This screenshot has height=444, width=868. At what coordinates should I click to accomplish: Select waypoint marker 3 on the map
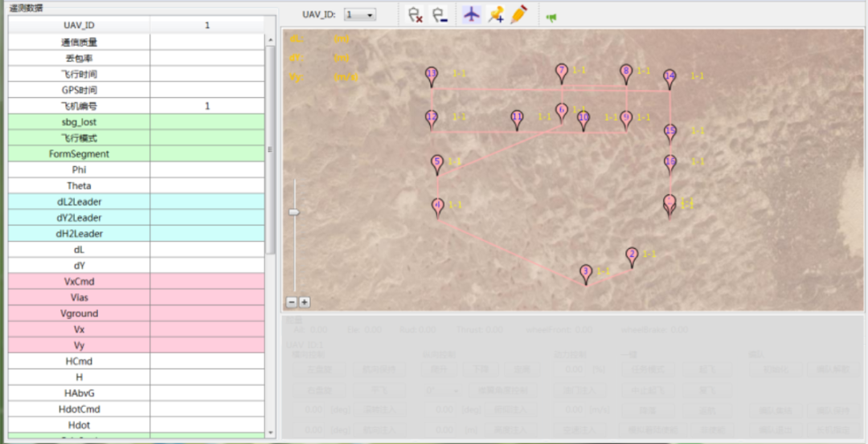pyautogui.click(x=586, y=273)
